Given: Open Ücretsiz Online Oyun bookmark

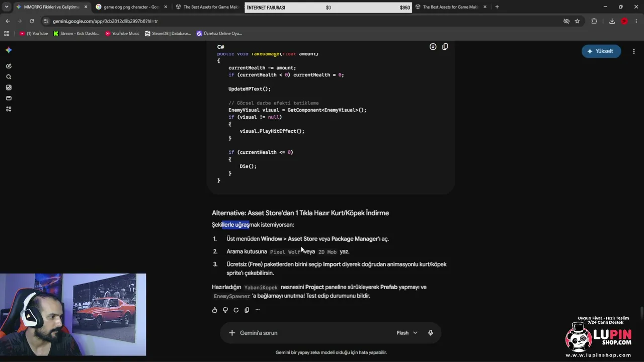Looking at the screenshot, I should coord(219,34).
